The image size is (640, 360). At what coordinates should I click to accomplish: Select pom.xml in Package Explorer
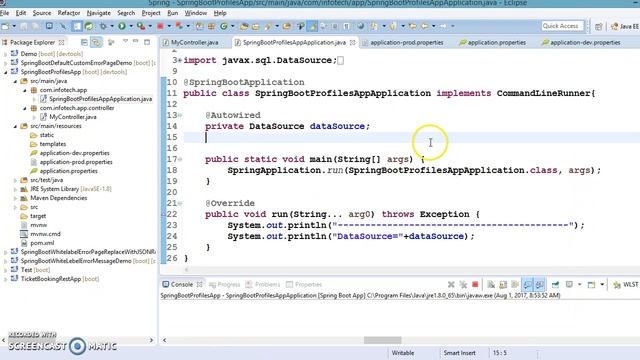[42, 243]
